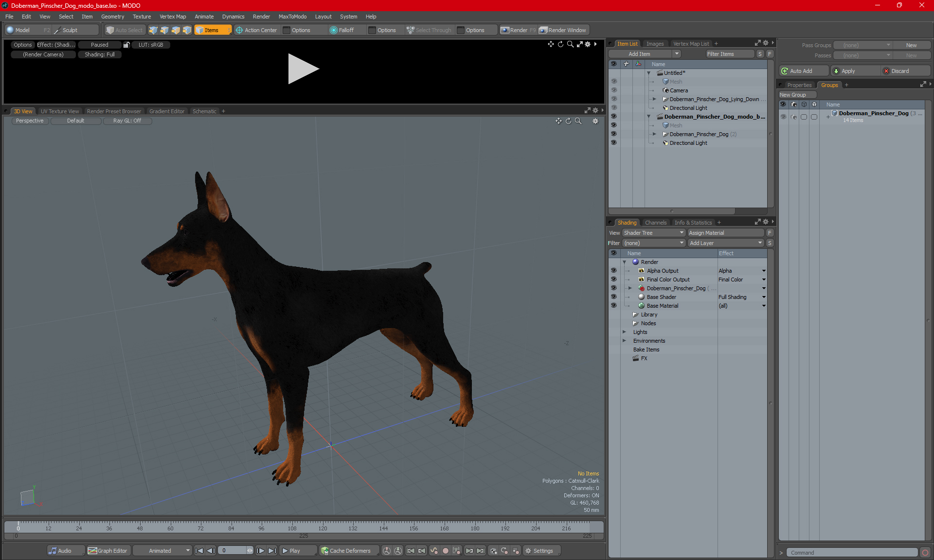Go to first frame
The image size is (934, 560).
coord(199,551)
